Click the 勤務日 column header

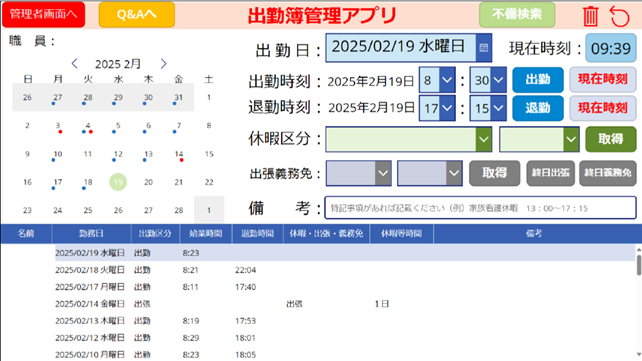pyautogui.click(x=91, y=234)
